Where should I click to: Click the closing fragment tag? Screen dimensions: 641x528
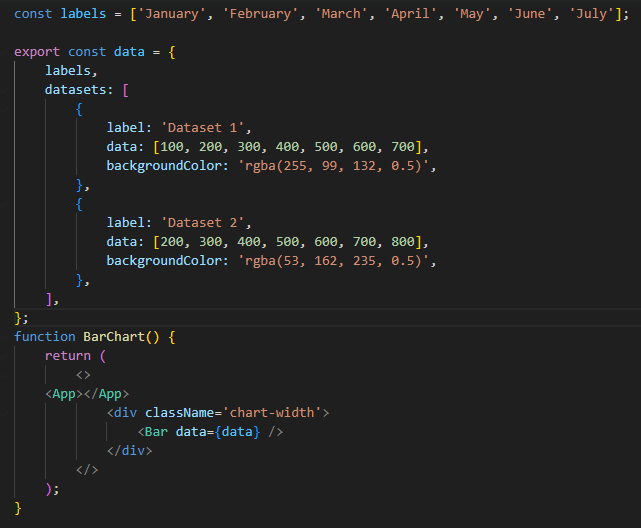tap(87, 469)
